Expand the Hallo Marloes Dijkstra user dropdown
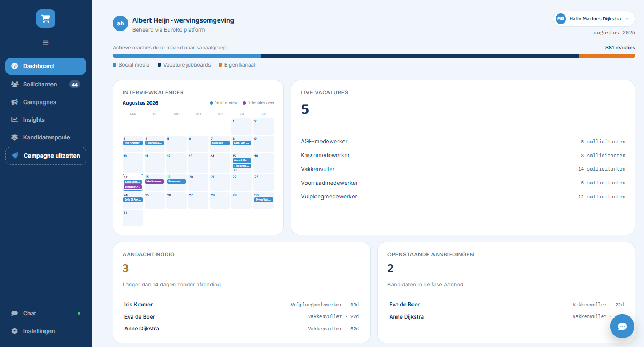644x347 pixels. [x=594, y=18]
